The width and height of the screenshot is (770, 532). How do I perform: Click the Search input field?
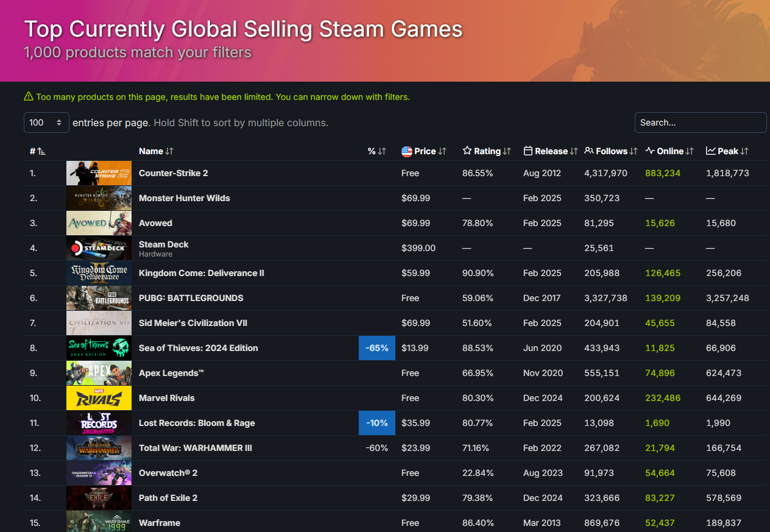[x=701, y=122]
